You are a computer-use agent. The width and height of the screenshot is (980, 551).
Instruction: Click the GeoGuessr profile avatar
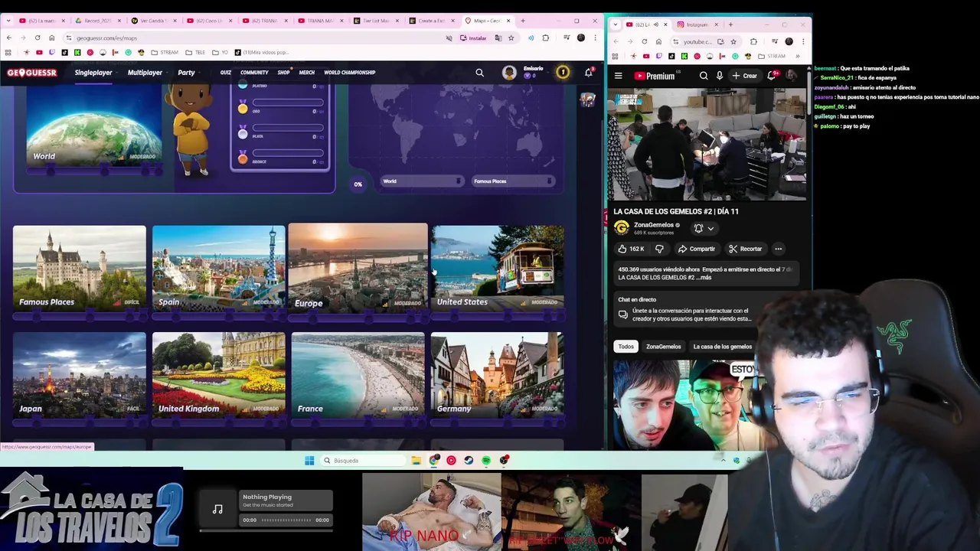coord(509,73)
